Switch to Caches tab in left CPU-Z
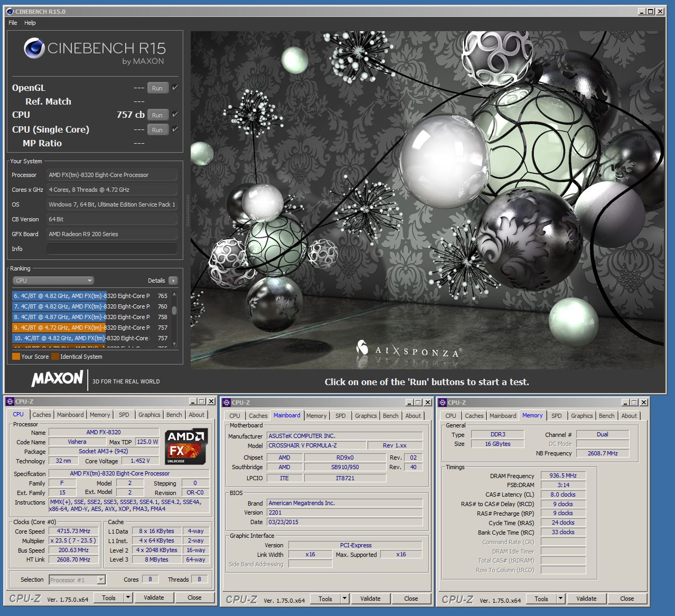 click(x=42, y=415)
